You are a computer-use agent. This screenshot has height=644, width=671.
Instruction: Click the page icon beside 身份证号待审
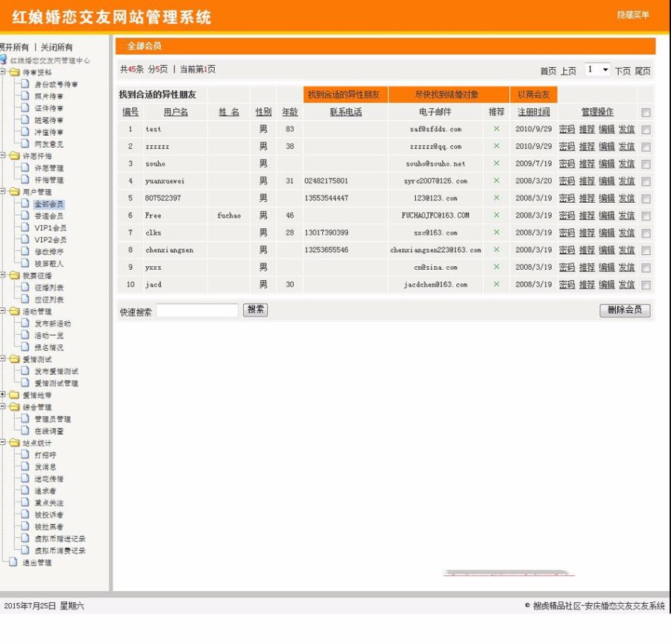pyautogui.click(x=25, y=84)
